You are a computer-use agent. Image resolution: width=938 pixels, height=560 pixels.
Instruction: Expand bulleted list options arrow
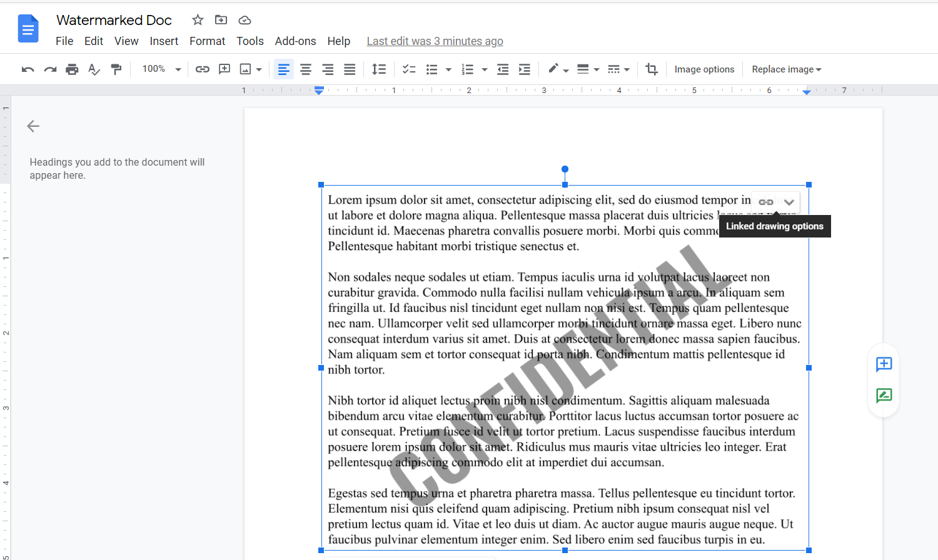pos(448,69)
